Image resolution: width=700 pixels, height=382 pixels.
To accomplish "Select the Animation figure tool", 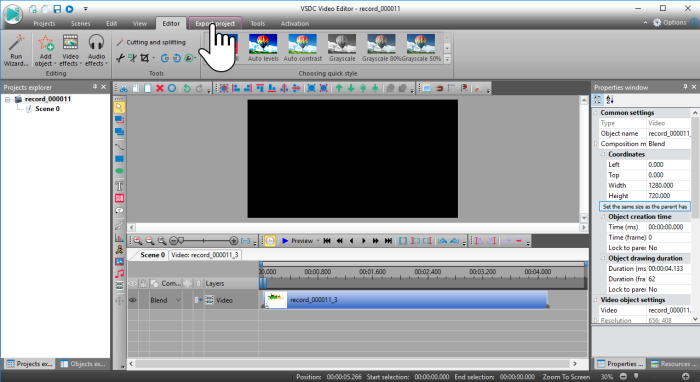I will coord(119,249).
